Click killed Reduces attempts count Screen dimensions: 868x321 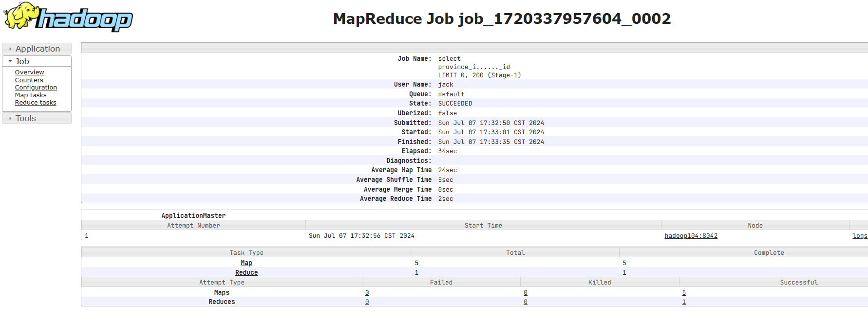(x=526, y=302)
